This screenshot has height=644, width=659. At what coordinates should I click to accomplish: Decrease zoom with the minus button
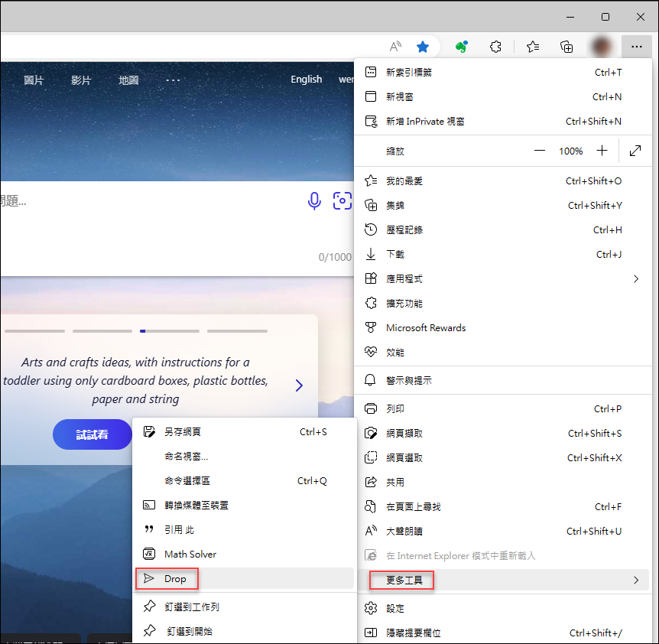[539, 151]
